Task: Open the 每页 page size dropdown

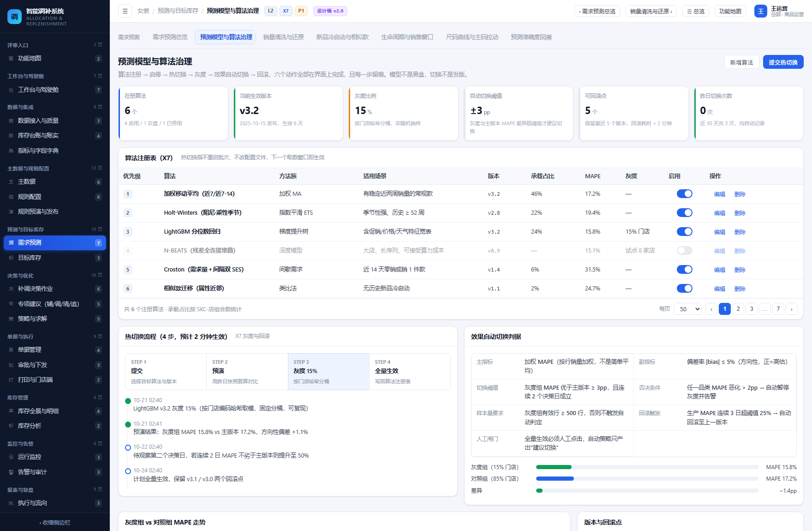Action: pos(688,309)
